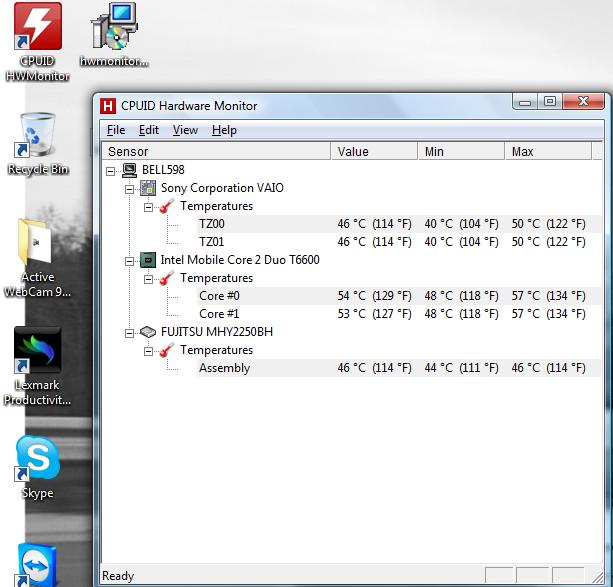
Task: Collapse the BELL598 root node
Action: 111,171
